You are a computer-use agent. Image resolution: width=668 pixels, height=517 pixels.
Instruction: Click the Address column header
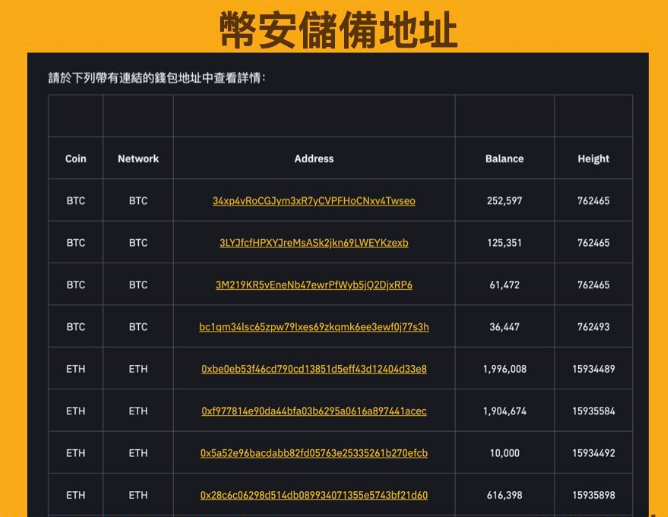click(x=314, y=158)
